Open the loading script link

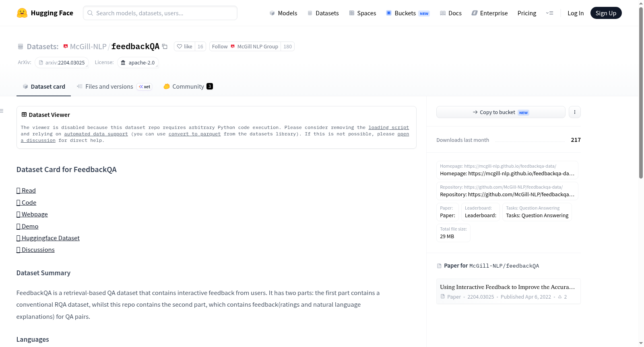coord(388,127)
